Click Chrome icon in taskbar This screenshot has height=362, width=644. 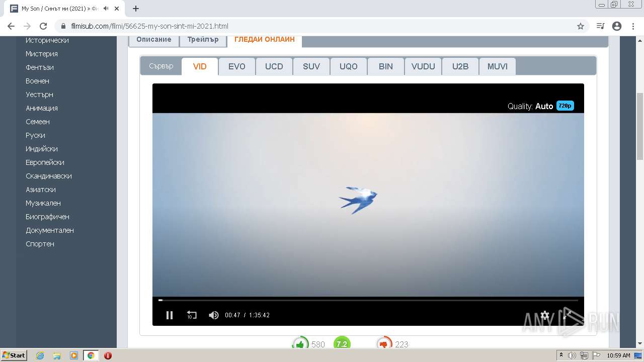point(91,355)
